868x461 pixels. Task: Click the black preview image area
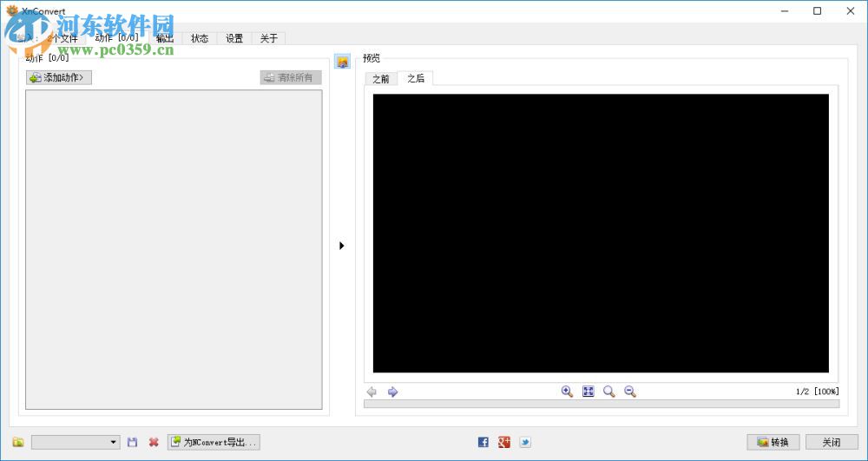coord(601,233)
